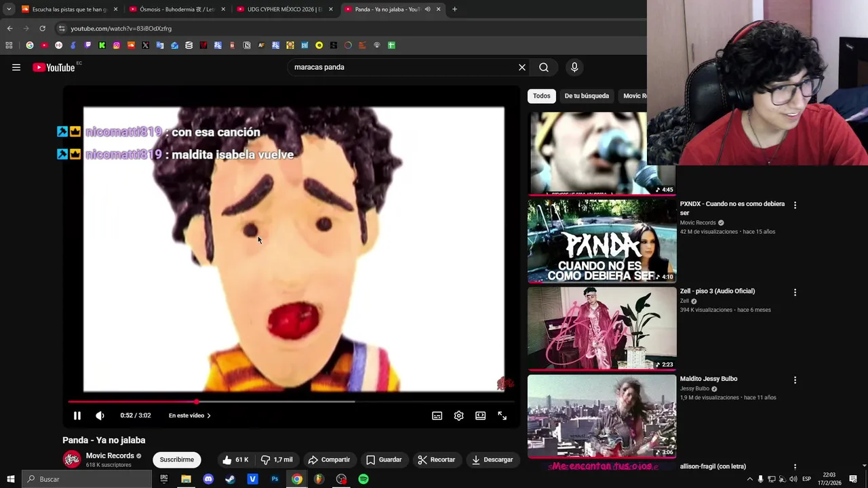The image size is (868, 488).
Task: Open the 'Zell - piso 3' video thumbnail
Action: pyautogui.click(x=602, y=328)
